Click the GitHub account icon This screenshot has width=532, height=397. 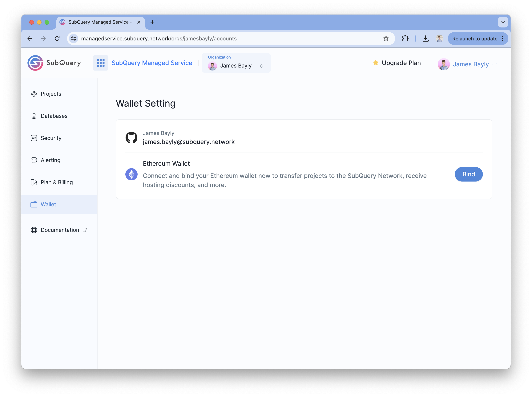click(x=132, y=137)
